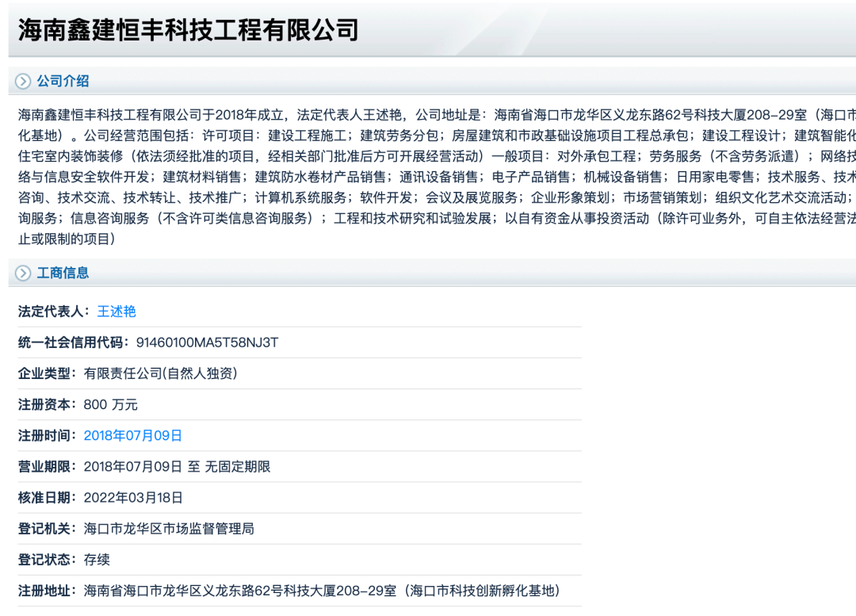Click the 法定代表人 label

coord(54,312)
